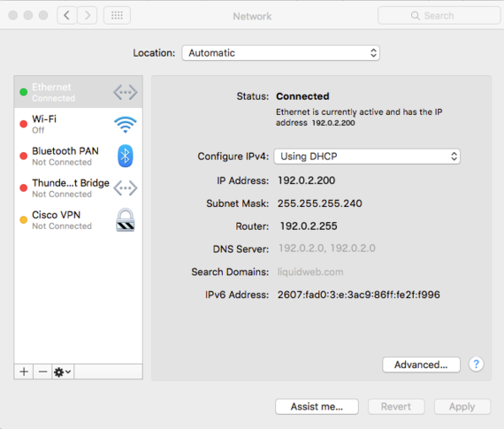Click the Router value 192.0.2.255
The width and height of the screenshot is (504, 429).
[x=309, y=226]
